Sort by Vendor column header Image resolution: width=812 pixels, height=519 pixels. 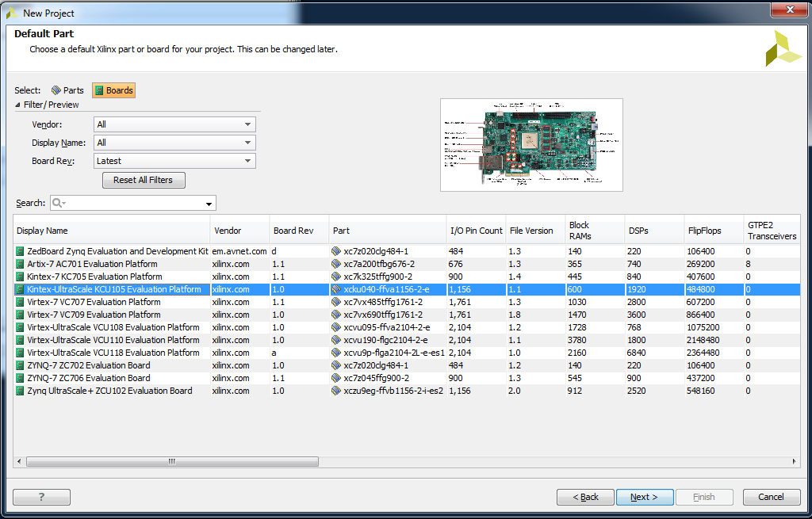coord(239,231)
